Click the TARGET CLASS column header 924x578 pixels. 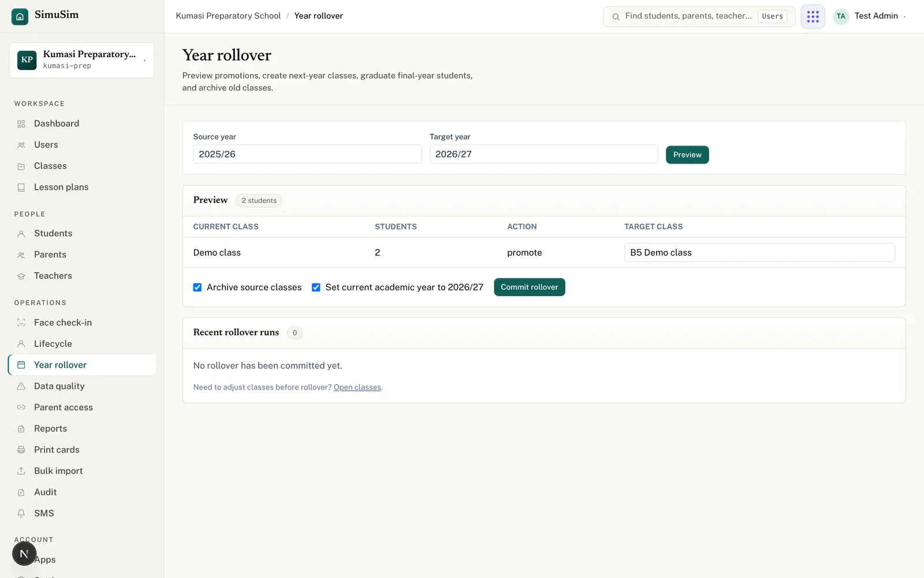point(653,227)
